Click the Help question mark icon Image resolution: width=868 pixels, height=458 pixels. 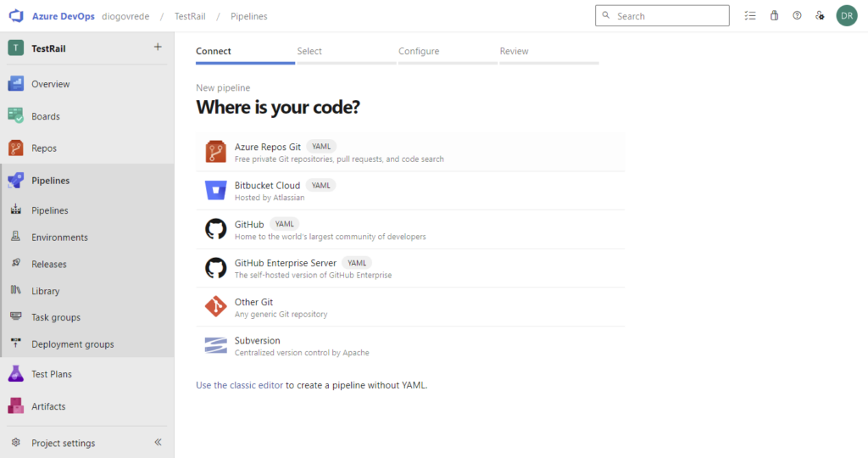(797, 16)
